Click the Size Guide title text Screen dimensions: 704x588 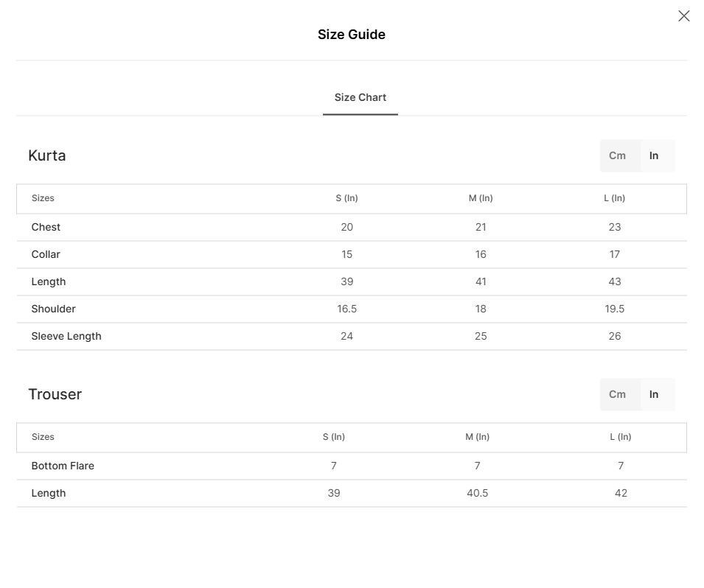tap(352, 35)
